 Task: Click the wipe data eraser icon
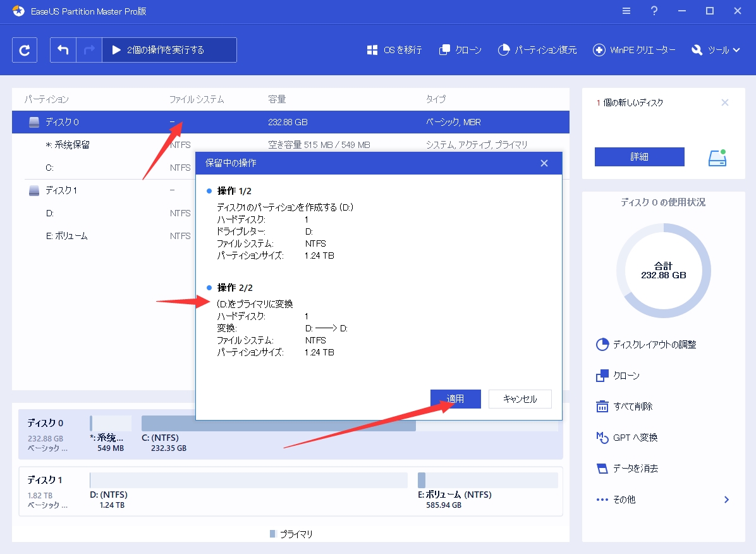[602, 468]
